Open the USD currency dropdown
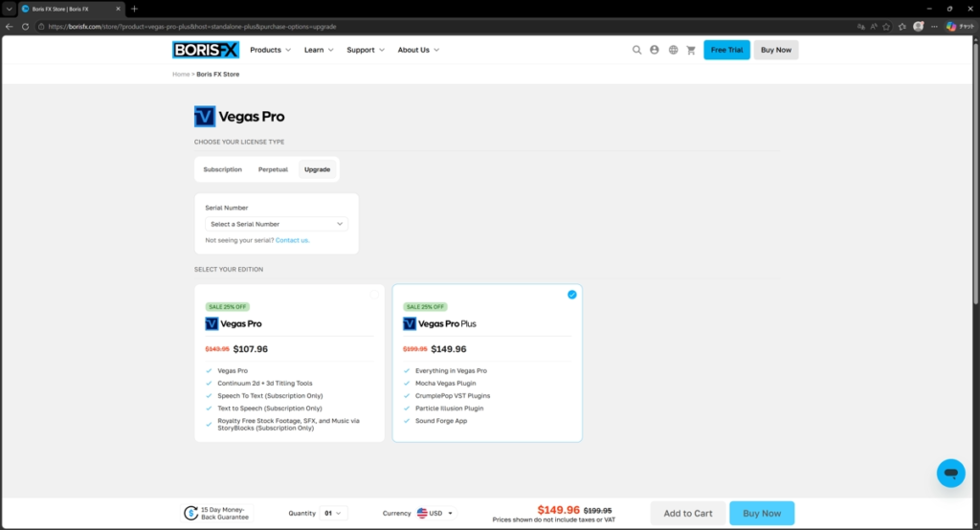Screen dimensions: 980x530 (435, 513)
